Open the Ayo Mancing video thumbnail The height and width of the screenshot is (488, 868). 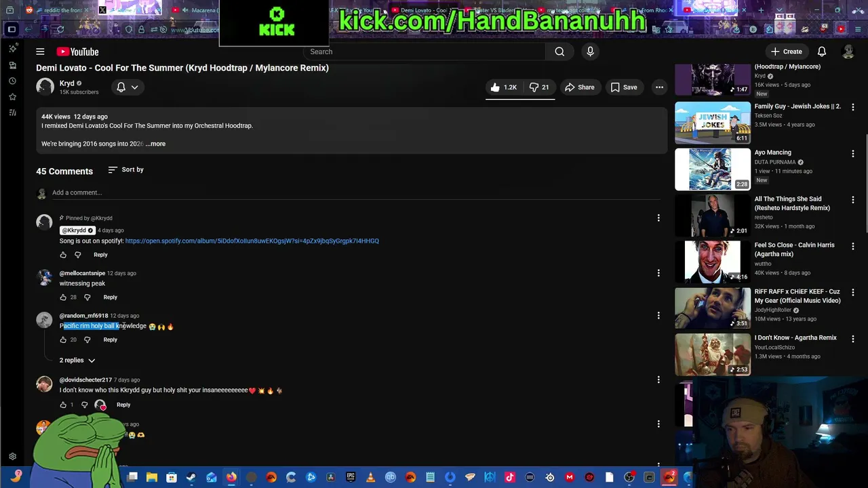click(x=713, y=169)
